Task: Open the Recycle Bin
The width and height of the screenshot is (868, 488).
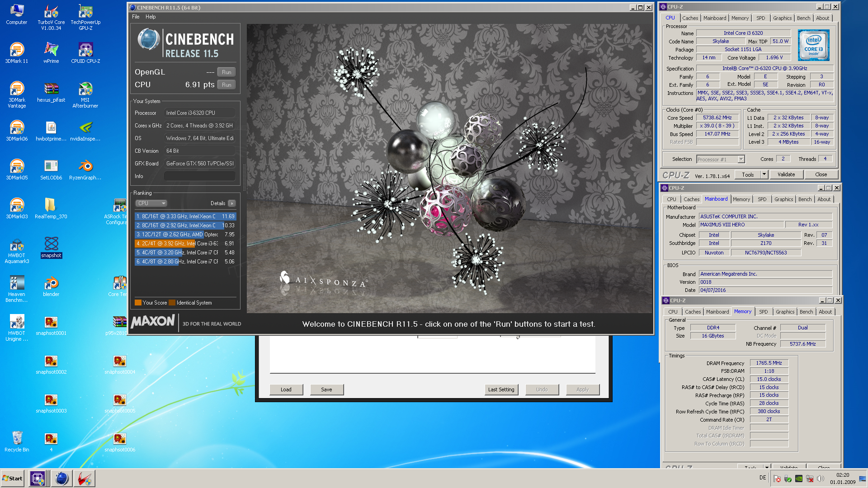Action: click(17, 441)
